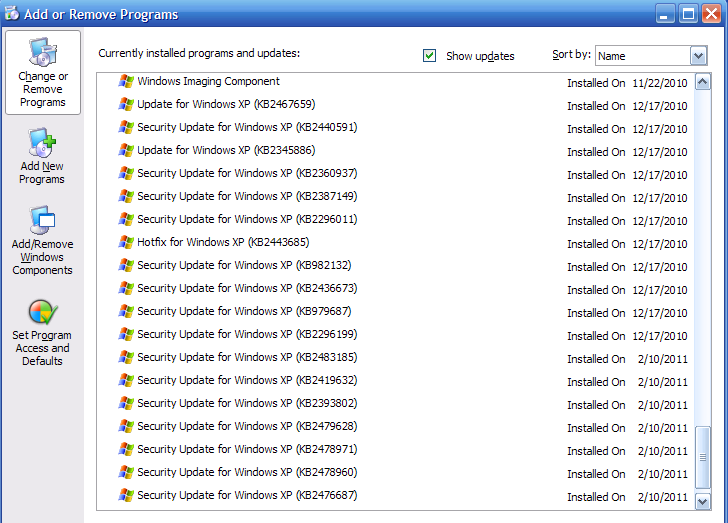Click icon beside Security Update KB2296199

(x=126, y=334)
